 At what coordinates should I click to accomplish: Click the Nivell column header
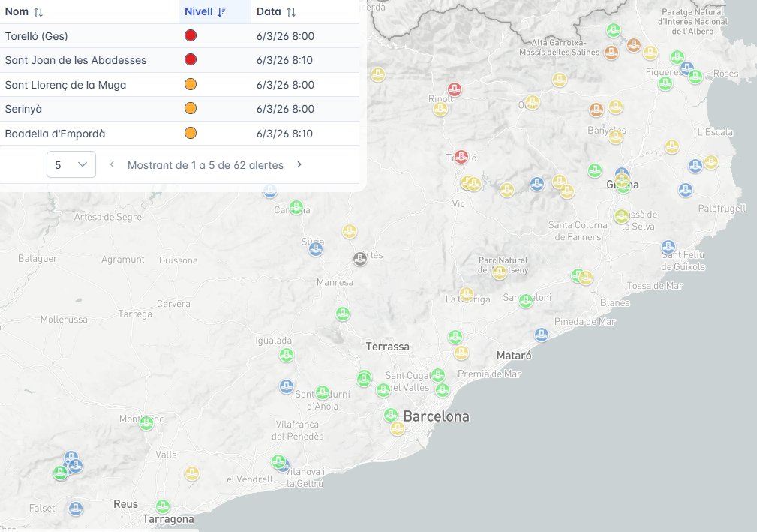[x=197, y=11]
